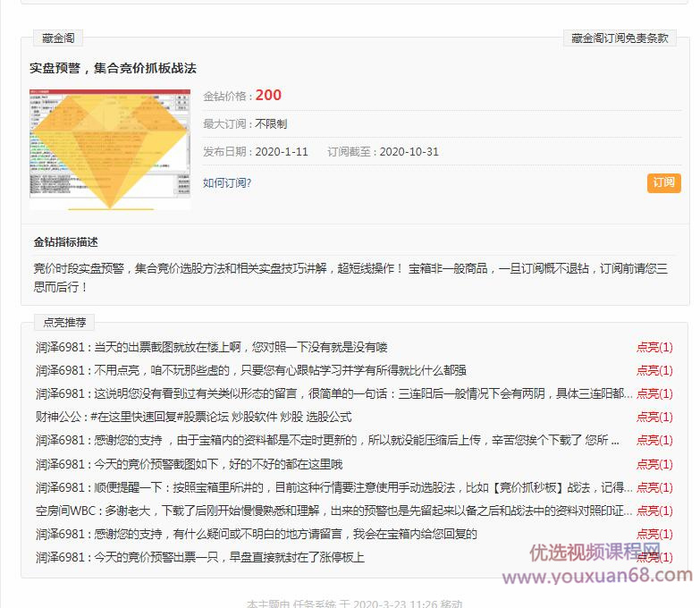This screenshot has width=700, height=608.
Task: Click the orange 订阅 button
Action: pyautogui.click(x=663, y=182)
